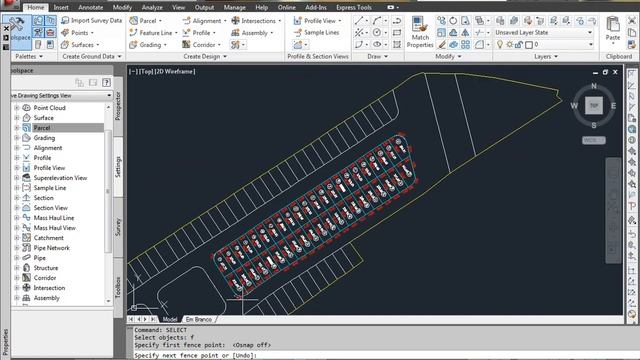The width and height of the screenshot is (640, 360).
Task: Select the Parcel tree item
Action: [x=42, y=128]
